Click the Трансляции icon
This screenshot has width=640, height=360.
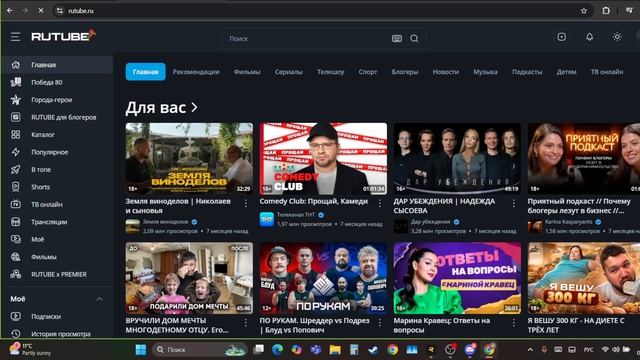[x=16, y=222]
